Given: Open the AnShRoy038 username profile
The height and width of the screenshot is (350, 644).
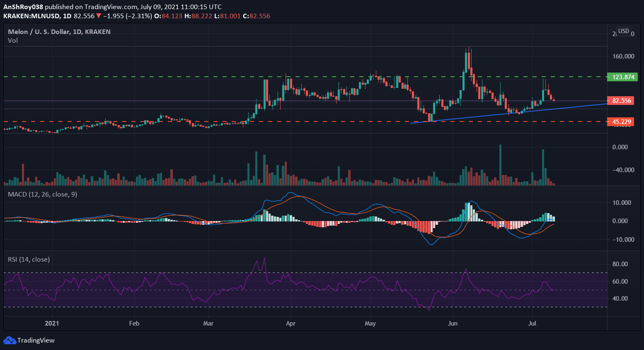Looking at the screenshot, I should pos(23,7).
